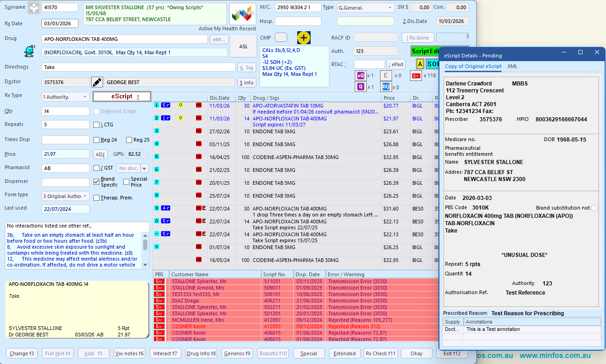Image resolution: width=606 pixels, height=364 pixels.
Task: Click the blue baby face drug icon
Action: [x=29, y=51]
